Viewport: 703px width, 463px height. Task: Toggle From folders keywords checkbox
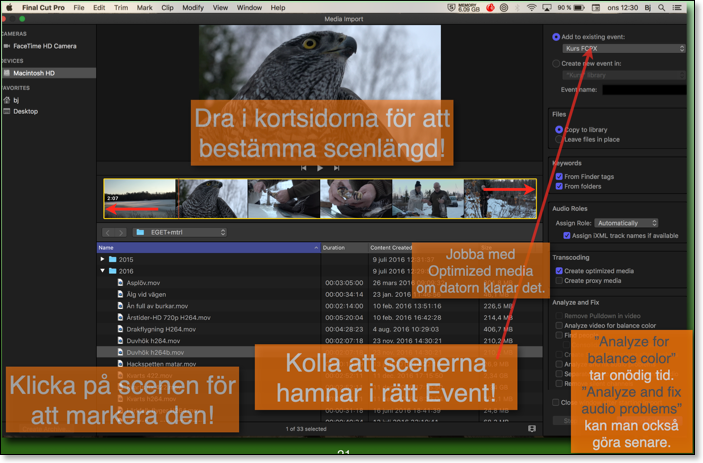[559, 186]
